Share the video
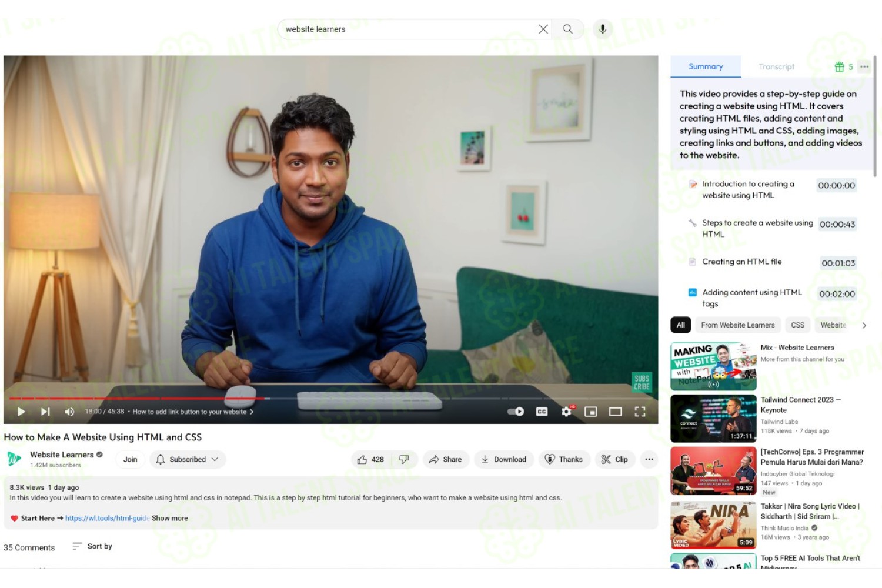The width and height of the screenshot is (882, 588). point(446,459)
